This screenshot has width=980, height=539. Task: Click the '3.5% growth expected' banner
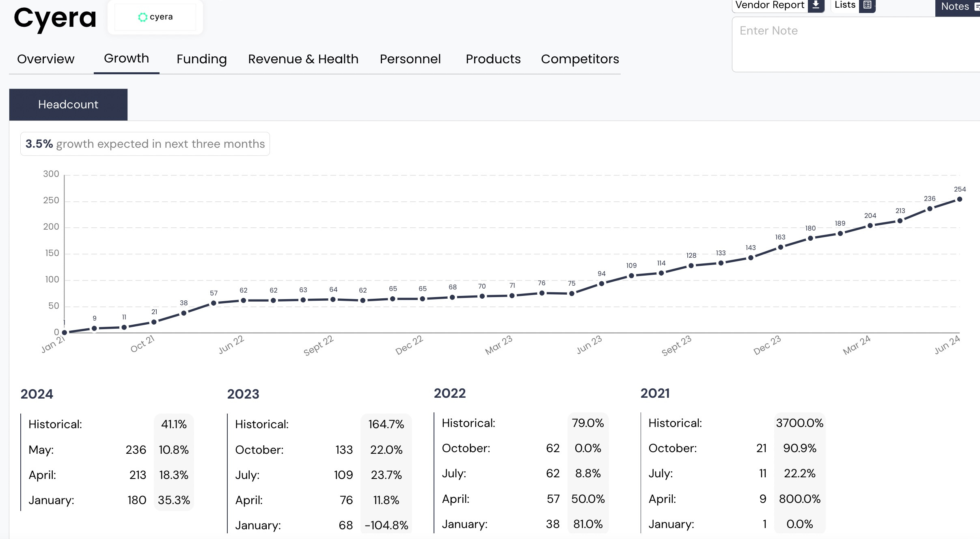[145, 144]
